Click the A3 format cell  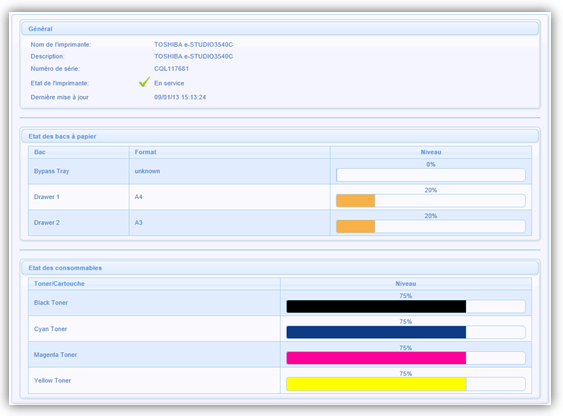pos(139,223)
